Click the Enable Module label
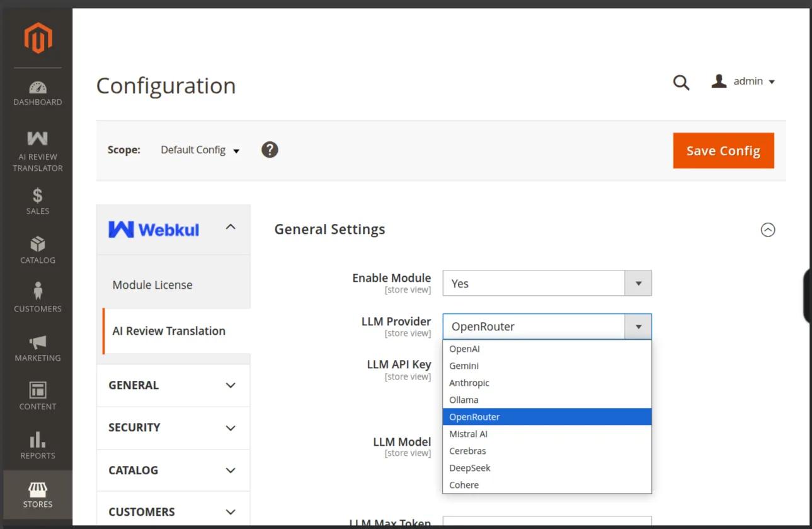The height and width of the screenshot is (529, 812). pyautogui.click(x=391, y=278)
